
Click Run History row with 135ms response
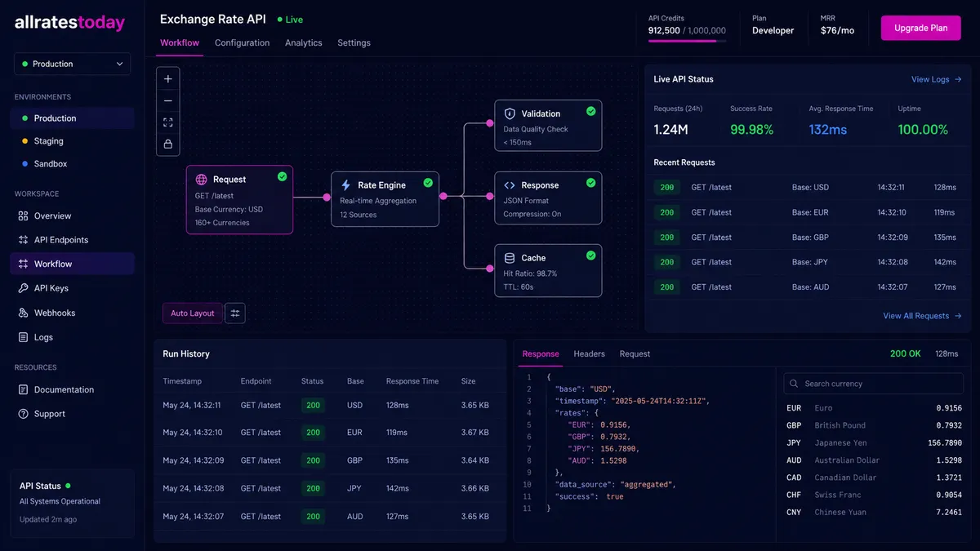tap(331, 460)
